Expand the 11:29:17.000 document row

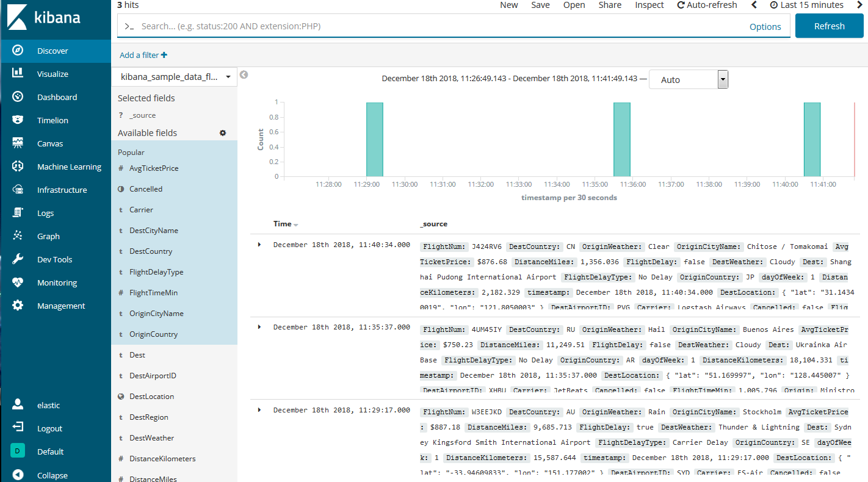259,410
